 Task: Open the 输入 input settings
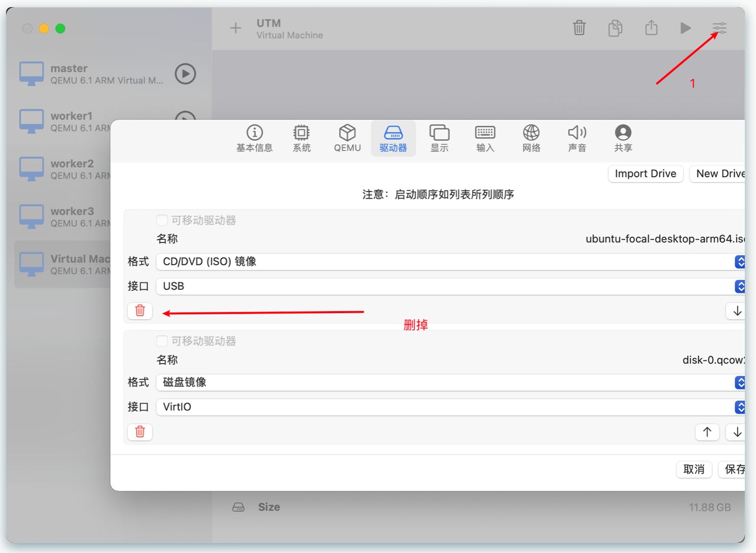point(485,138)
